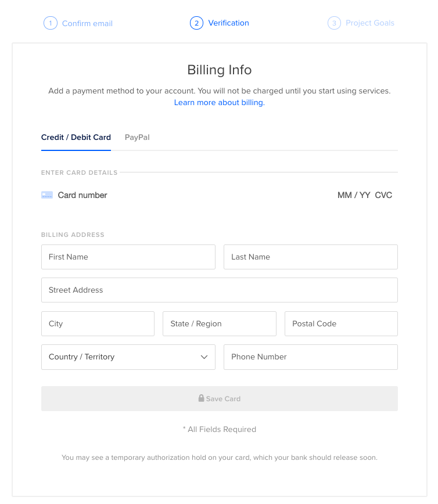Click the MM / YY expiry field

(x=353, y=195)
